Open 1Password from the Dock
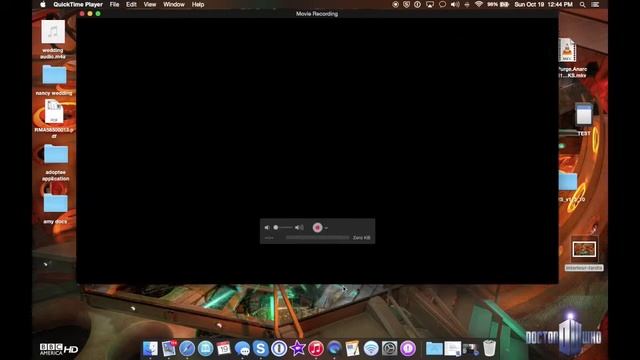 [279, 349]
